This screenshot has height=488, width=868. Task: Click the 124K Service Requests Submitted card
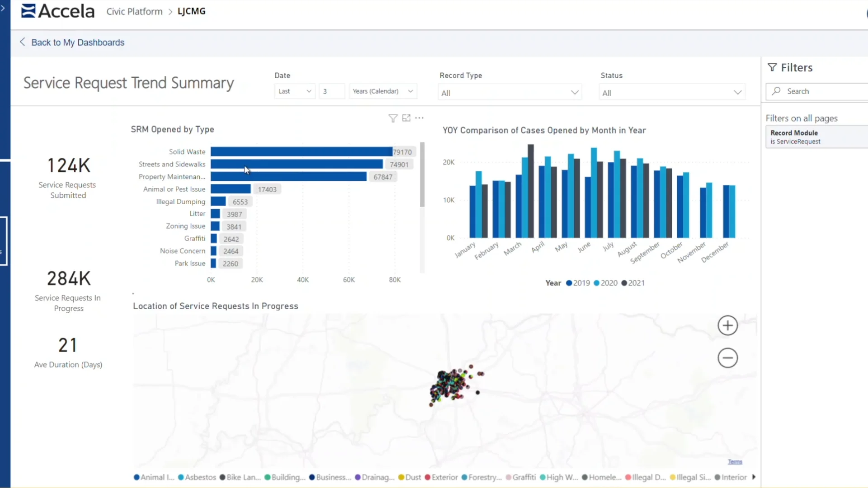click(x=68, y=178)
